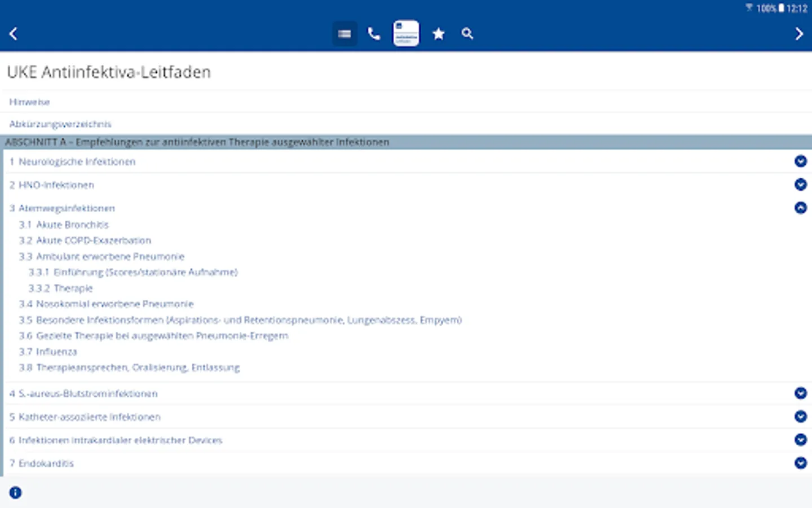Open chapter 1 Neurologische Infektionen
812x508 pixels.
pyautogui.click(x=72, y=162)
